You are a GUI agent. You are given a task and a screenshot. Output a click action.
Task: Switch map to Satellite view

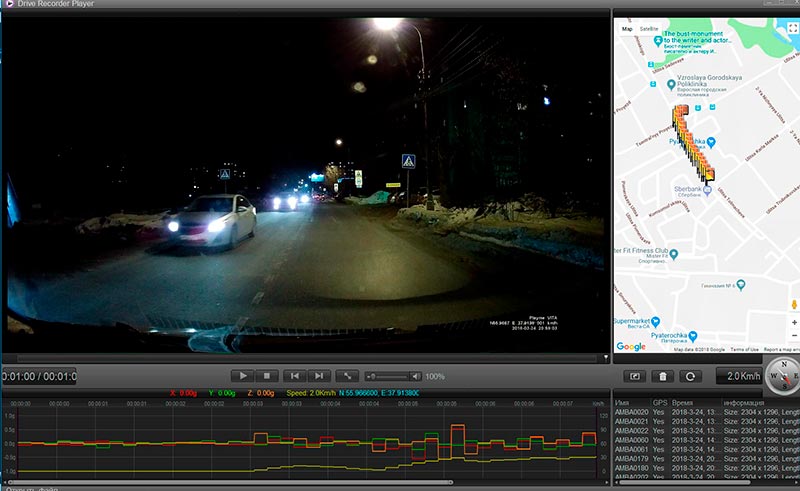pos(649,29)
